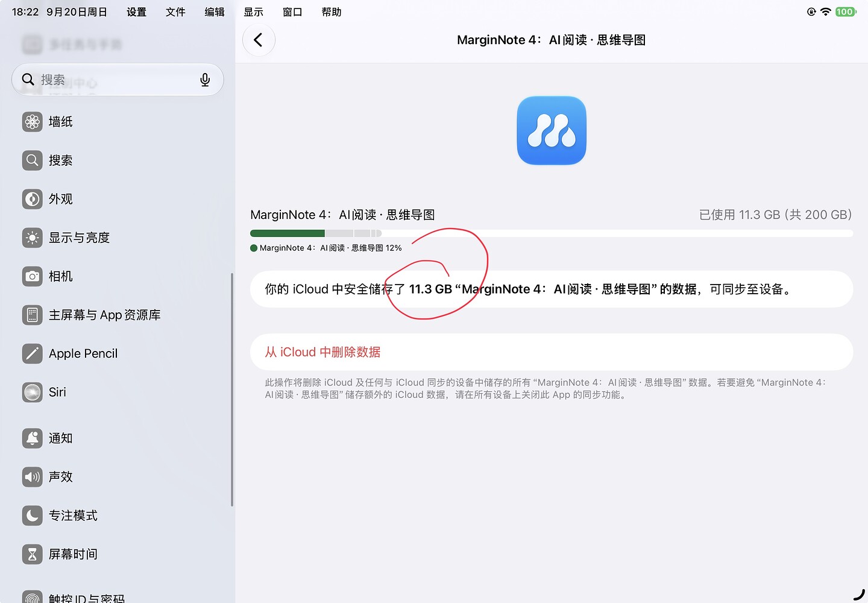Open Screen Time (屏幕时间) settings icon
Screen dimensions: 868x603
[33, 554]
